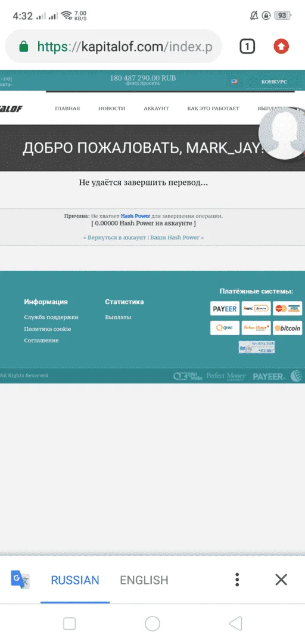Viewport: 305px width, 644px height.
Task: Click the user avatar picture
Action: (283, 132)
